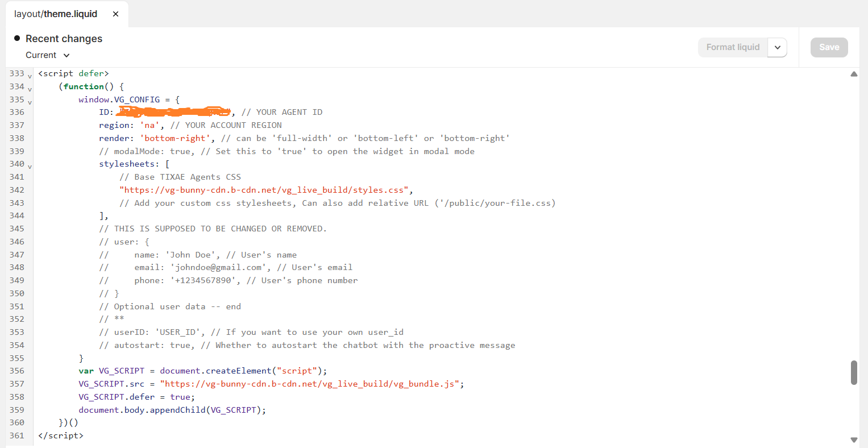Click the document.createElement("script") line
The width and height of the screenshot is (868, 448).
[203, 371]
